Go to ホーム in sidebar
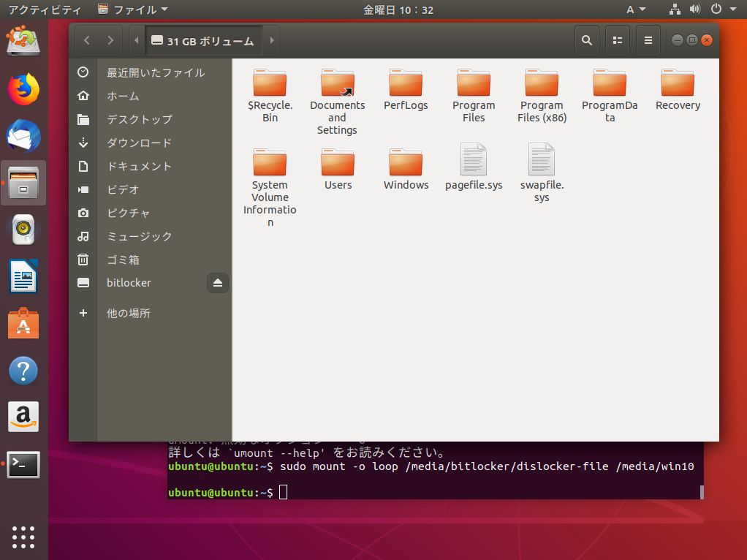This screenshot has width=747, height=560. pos(150,96)
